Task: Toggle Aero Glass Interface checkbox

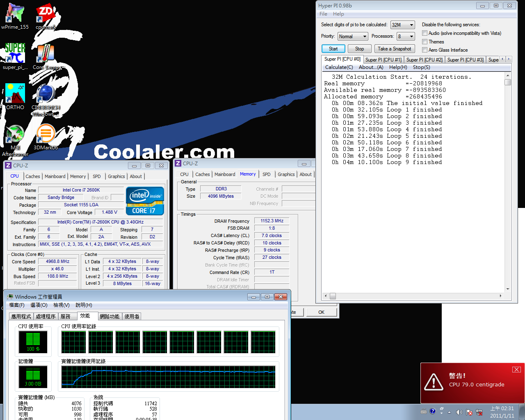Action: point(425,50)
